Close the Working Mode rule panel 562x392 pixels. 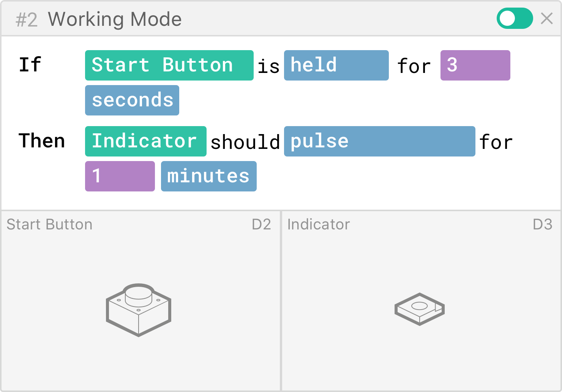[547, 18]
